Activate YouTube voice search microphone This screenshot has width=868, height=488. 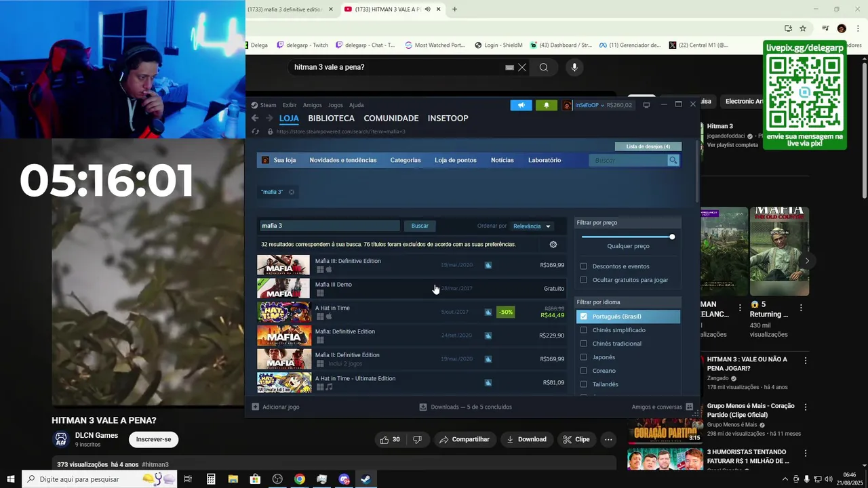574,67
